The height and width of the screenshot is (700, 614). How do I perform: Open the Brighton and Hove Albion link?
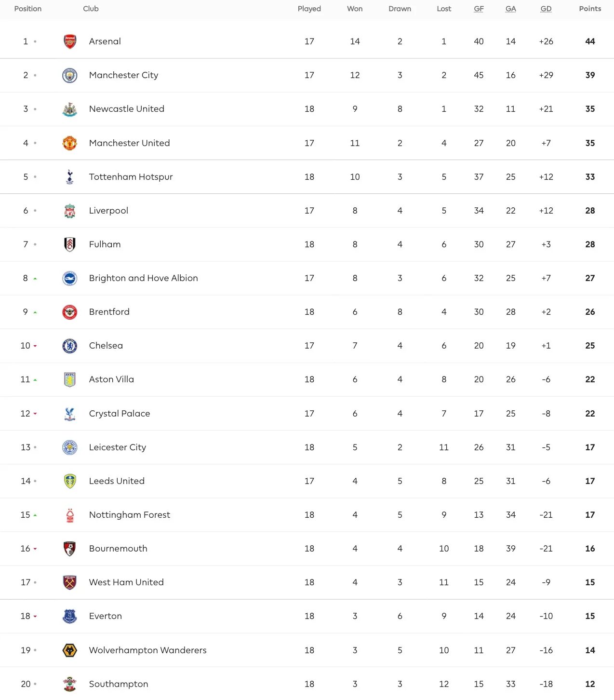point(143,278)
